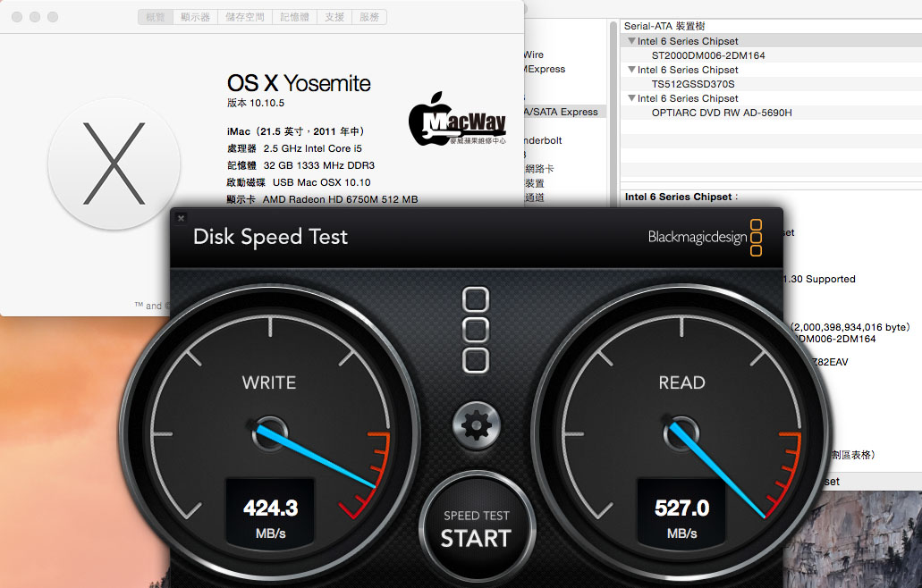Select USB Mac OSX 10.10 startup disk text
Image resolution: width=922 pixels, height=588 pixels.
tap(321, 182)
